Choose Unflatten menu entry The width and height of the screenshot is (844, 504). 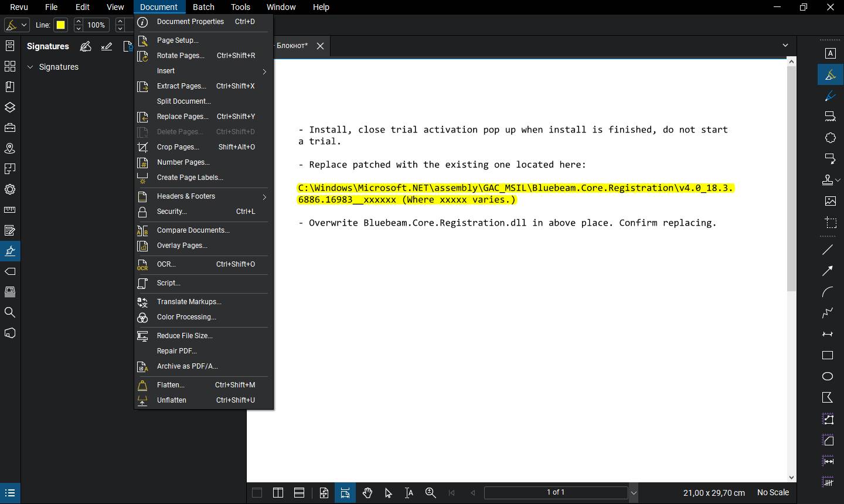[203, 400]
